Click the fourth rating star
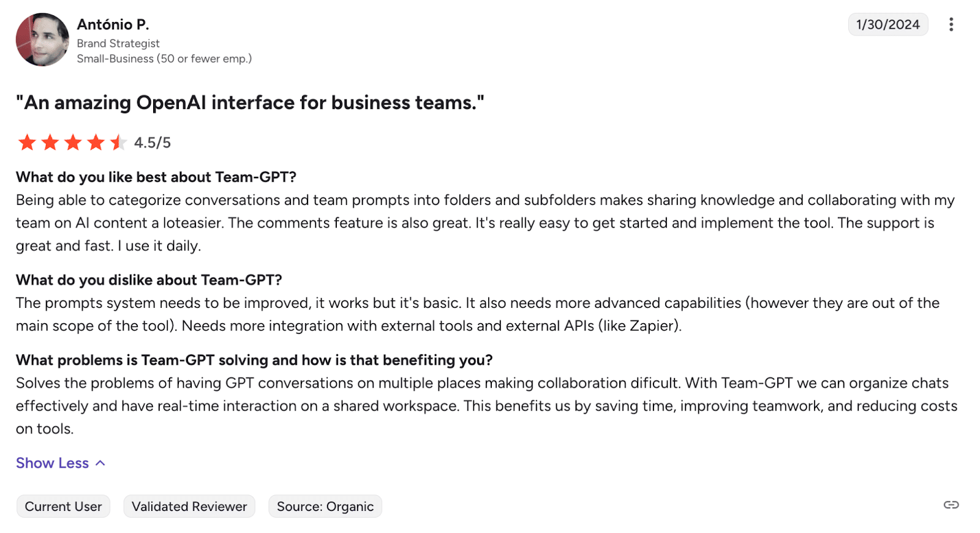This screenshot has width=980, height=533. click(x=96, y=143)
